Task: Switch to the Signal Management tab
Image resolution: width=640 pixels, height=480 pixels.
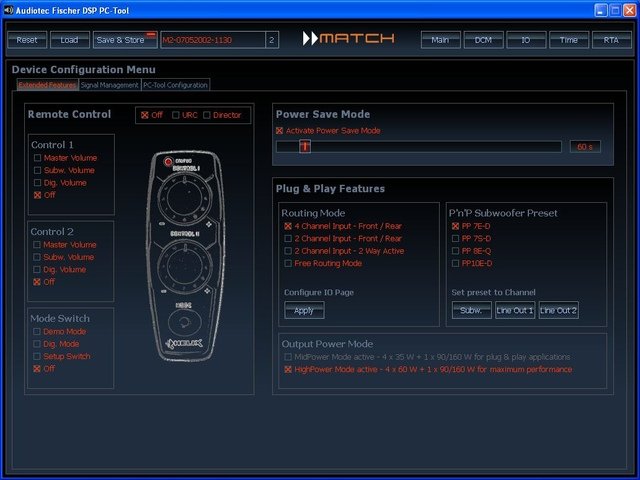Action: pos(110,86)
